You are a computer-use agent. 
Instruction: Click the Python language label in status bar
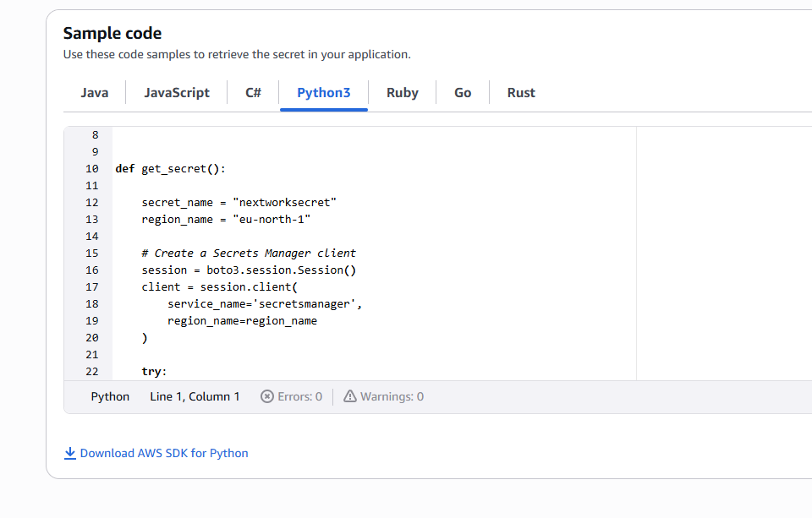[x=110, y=395]
